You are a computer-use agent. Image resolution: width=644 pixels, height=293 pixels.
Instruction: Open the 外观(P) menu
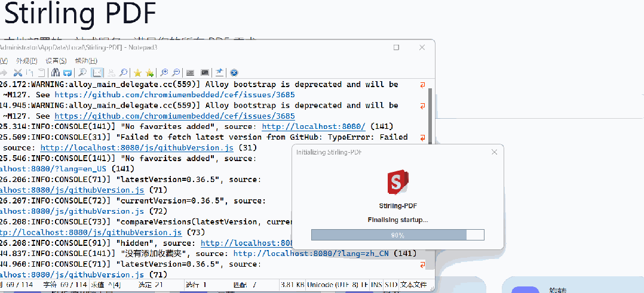[26, 60]
